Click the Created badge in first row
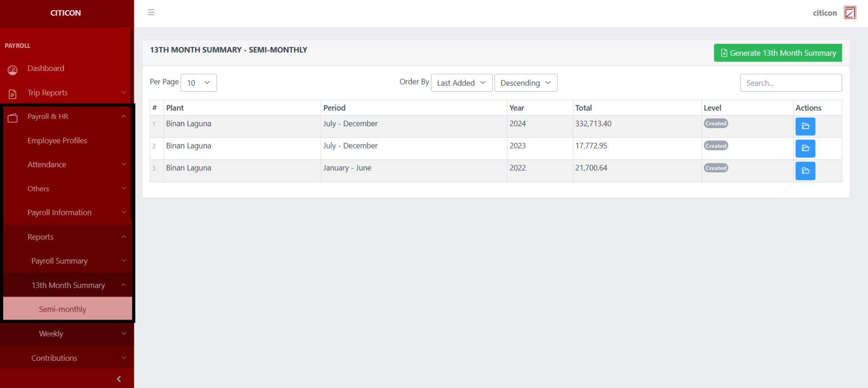Image resolution: width=868 pixels, height=388 pixels. click(x=716, y=124)
